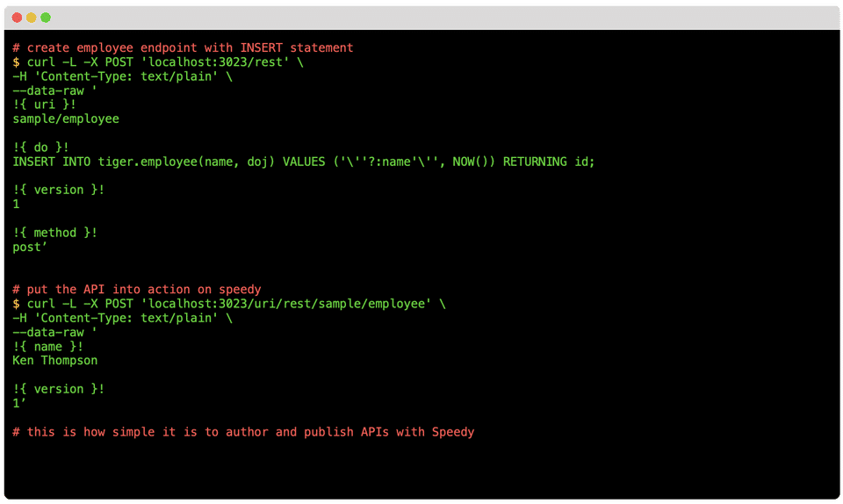The width and height of the screenshot is (843, 504).
Task: Click the line reading post’
Action: tap(30, 247)
